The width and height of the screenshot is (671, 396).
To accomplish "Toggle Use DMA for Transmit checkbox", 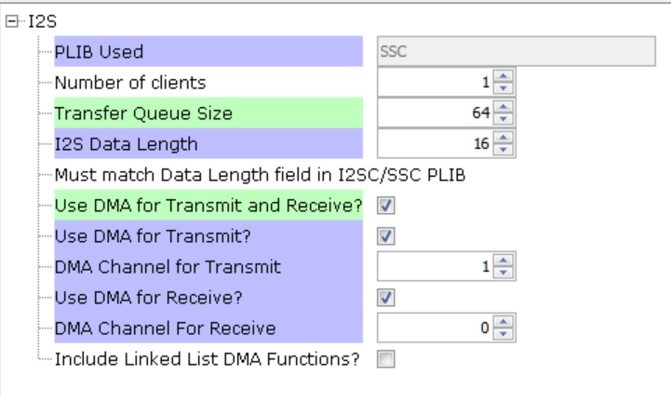I will [386, 236].
